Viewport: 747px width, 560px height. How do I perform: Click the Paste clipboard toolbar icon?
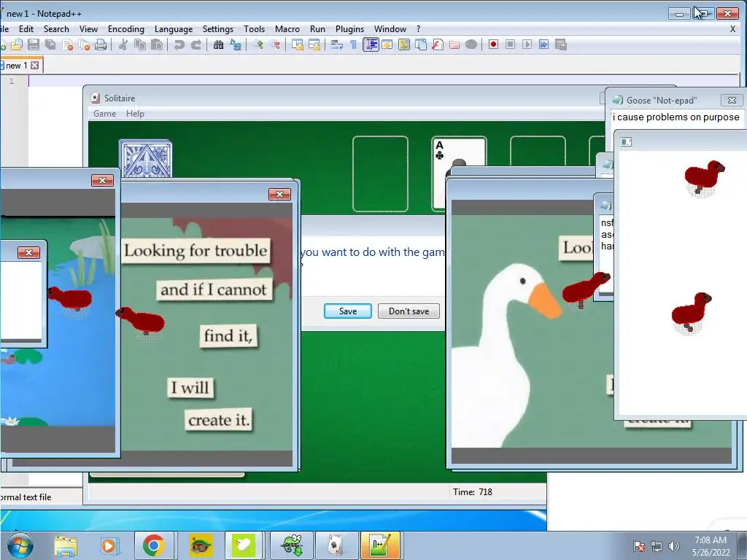(x=157, y=44)
